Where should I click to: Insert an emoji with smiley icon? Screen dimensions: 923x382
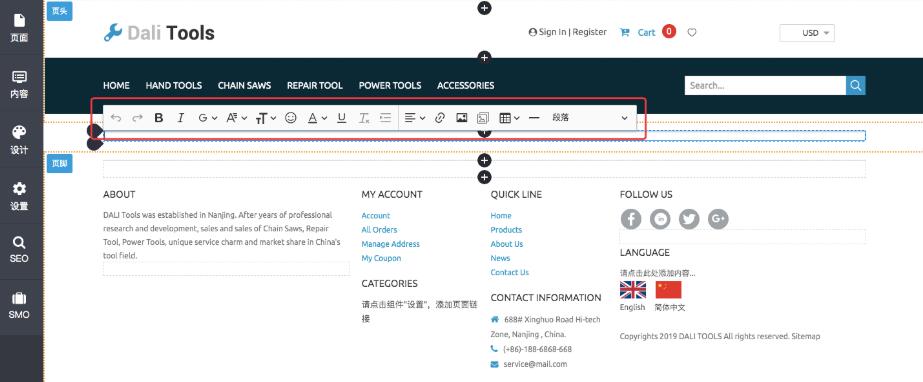pos(290,118)
